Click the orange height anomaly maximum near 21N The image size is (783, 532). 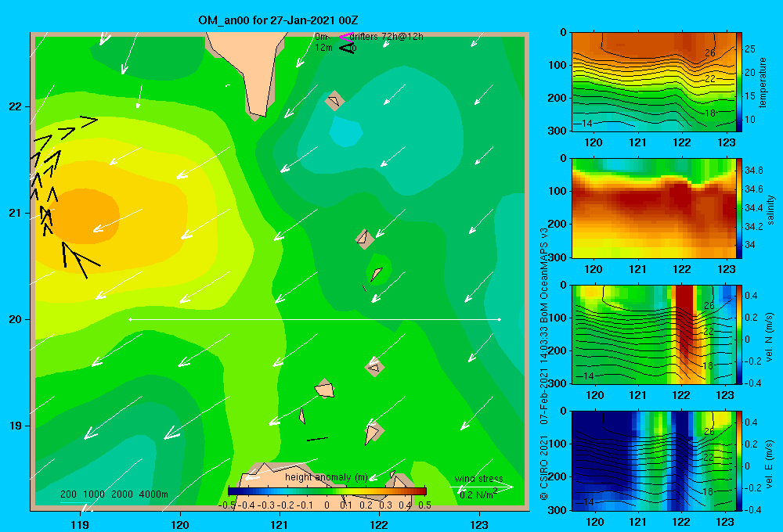tap(83, 216)
